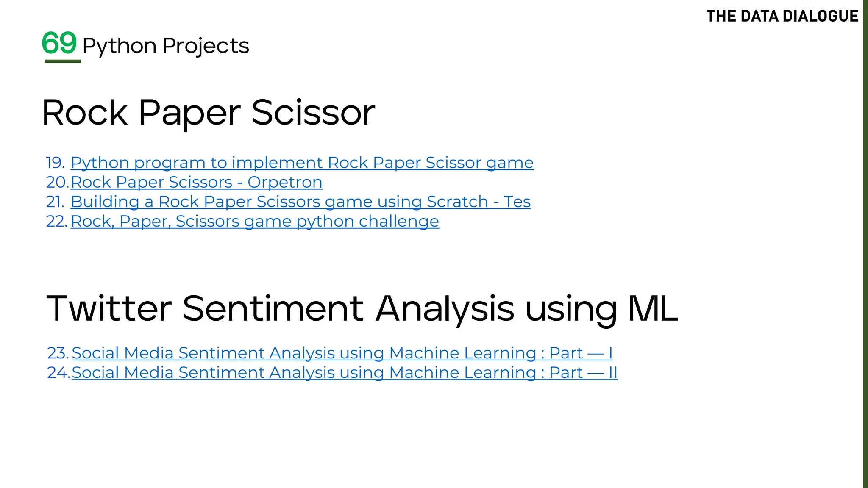Open Social Media Sentiment Analysis Part — II link
868x488 pixels.
coord(345,372)
